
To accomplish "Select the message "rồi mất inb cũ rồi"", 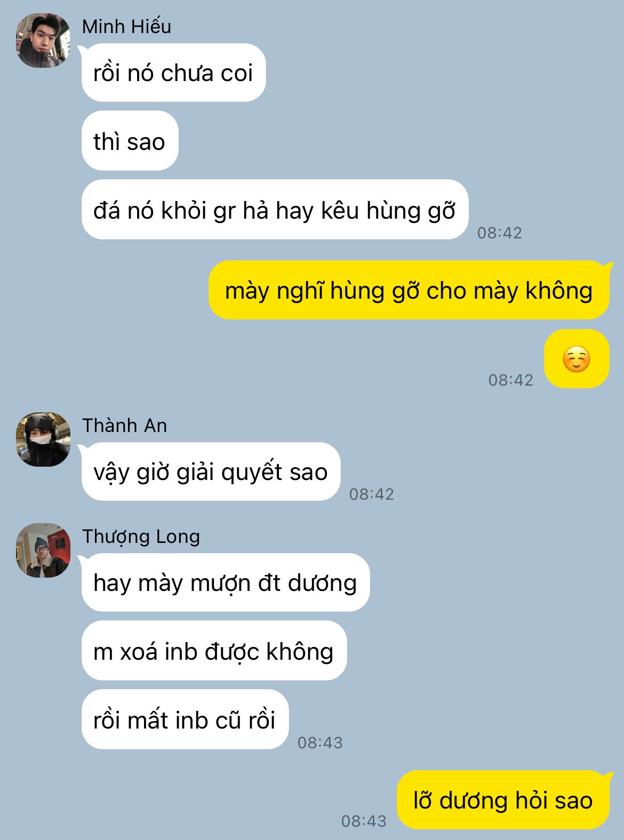I will coord(185,720).
